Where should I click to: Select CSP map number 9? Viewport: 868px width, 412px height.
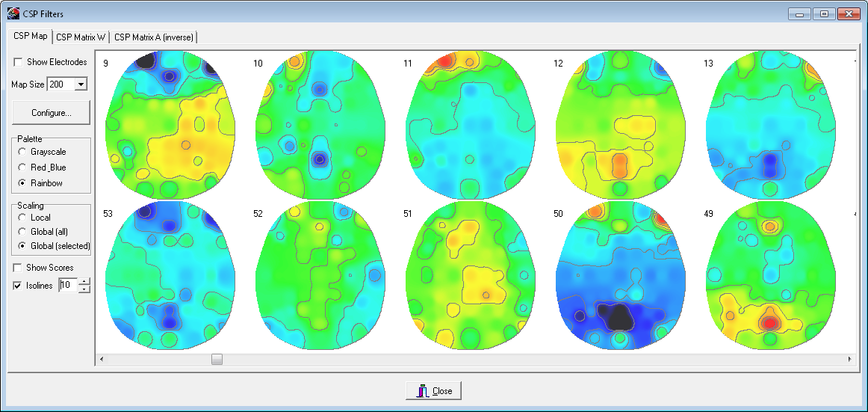click(x=170, y=125)
